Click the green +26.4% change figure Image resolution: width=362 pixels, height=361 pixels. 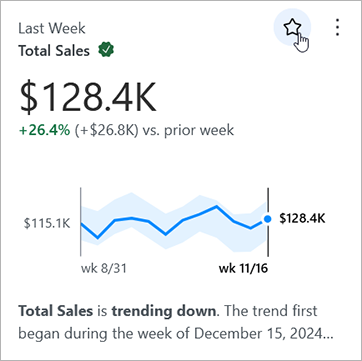pos(44,130)
